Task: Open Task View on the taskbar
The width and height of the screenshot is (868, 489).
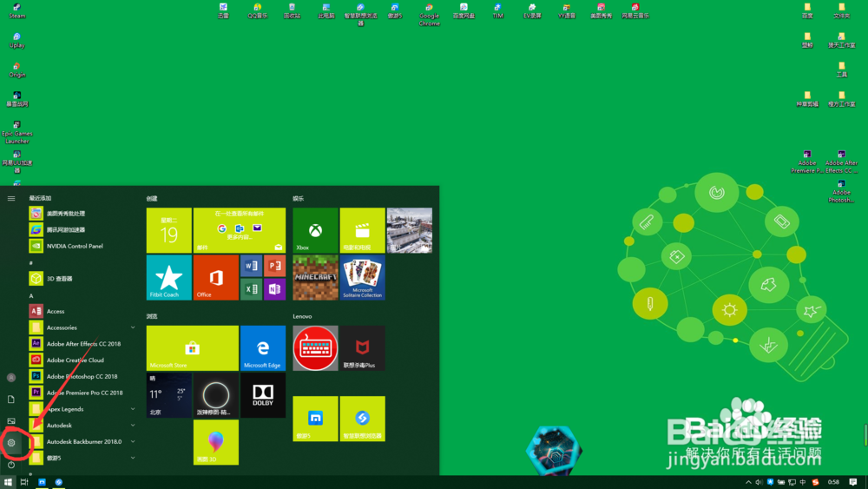Action: click(24, 482)
